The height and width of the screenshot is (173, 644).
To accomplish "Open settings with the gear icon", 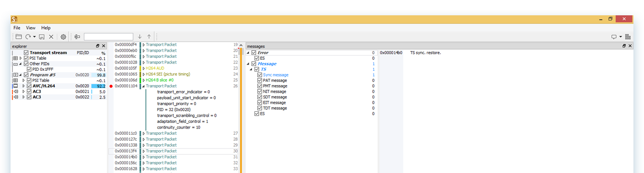I will pyautogui.click(x=63, y=37).
